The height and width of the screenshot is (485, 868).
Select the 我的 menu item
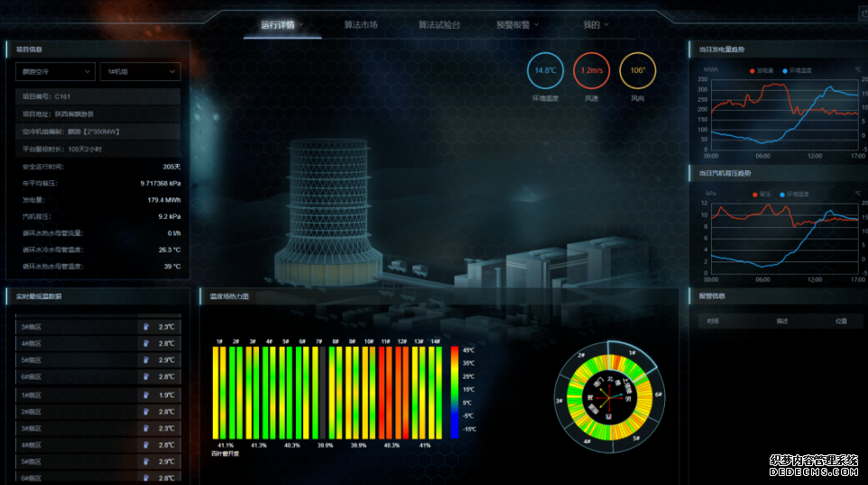(x=591, y=25)
